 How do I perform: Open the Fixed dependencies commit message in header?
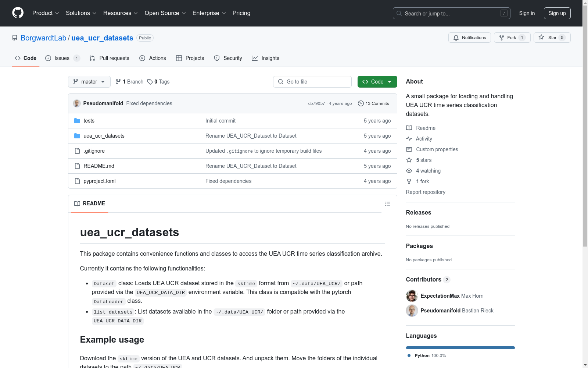[x=149, y=103]
